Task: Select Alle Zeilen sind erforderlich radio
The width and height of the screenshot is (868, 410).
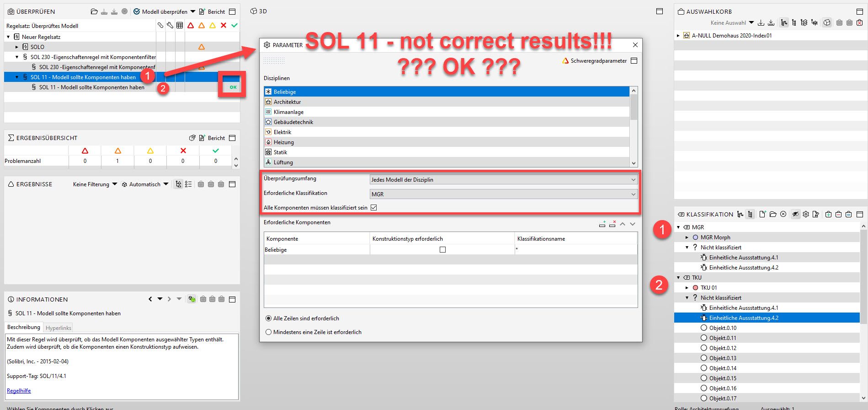Action: [268, 318]
